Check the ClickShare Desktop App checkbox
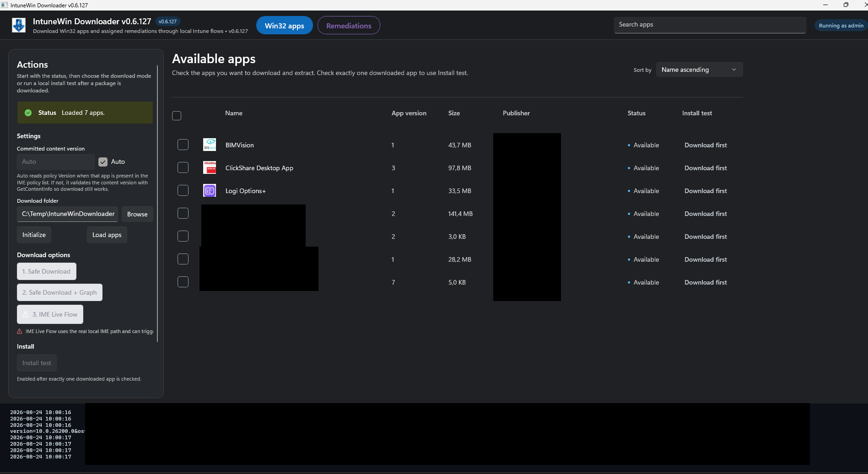868x474 pixels. [x=183, y=167]
